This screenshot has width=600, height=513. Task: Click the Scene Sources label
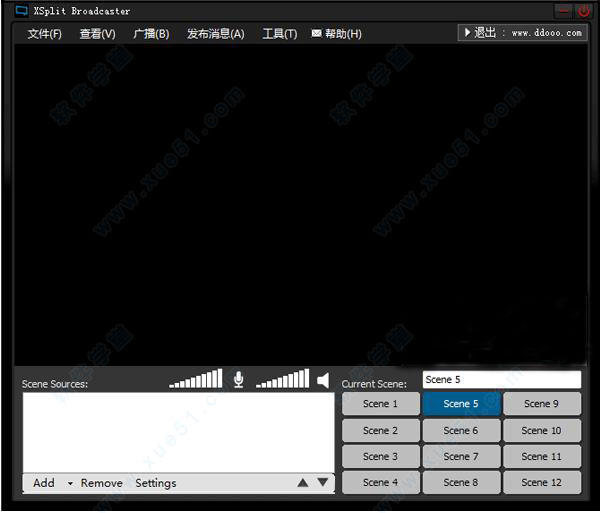click(55, 384)
